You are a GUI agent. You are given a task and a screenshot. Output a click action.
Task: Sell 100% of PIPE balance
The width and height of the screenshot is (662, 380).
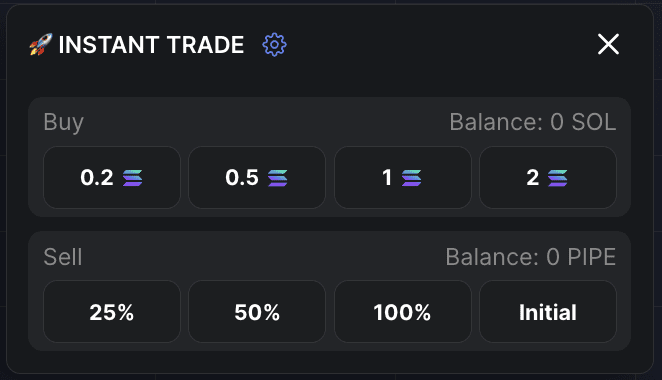[403, 312]
